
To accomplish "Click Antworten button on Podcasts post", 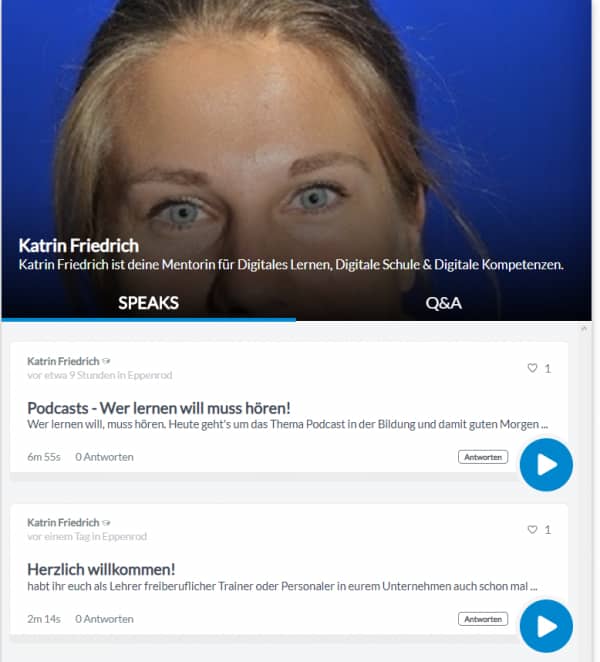I will (x=483, y=457).
